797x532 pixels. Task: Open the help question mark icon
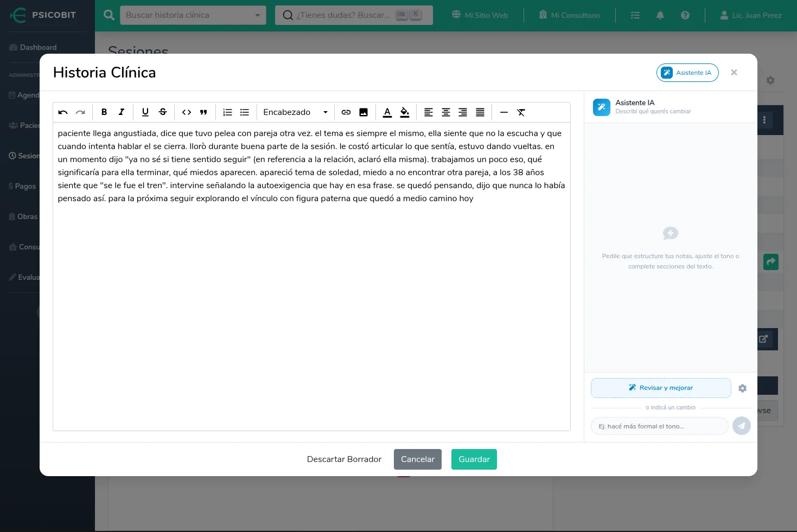[x=685, y=15]
